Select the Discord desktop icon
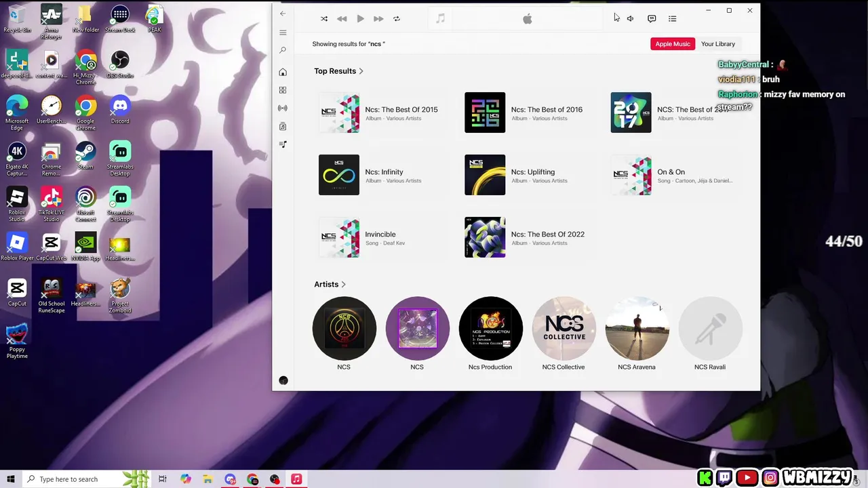 coord(120,110)
